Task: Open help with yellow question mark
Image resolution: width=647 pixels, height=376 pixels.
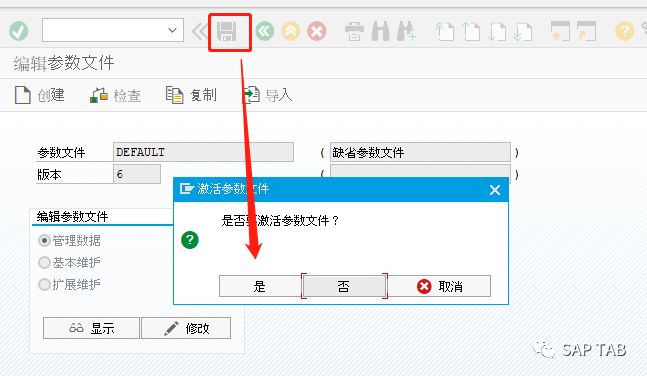Action: click(x=624, y=31)
